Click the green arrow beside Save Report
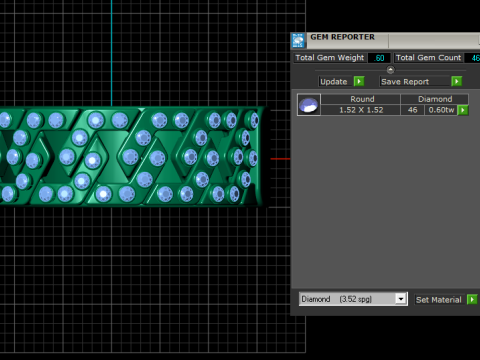Viewport: 480px width, 360px height. pyautogui.click(x=457, y=81)
